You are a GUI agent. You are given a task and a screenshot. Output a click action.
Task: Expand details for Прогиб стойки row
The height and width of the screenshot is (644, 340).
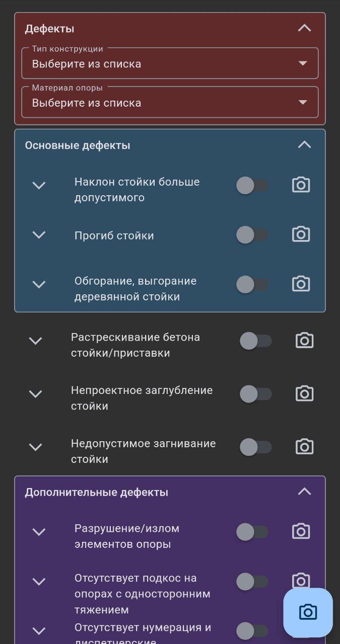click(39, 235)
